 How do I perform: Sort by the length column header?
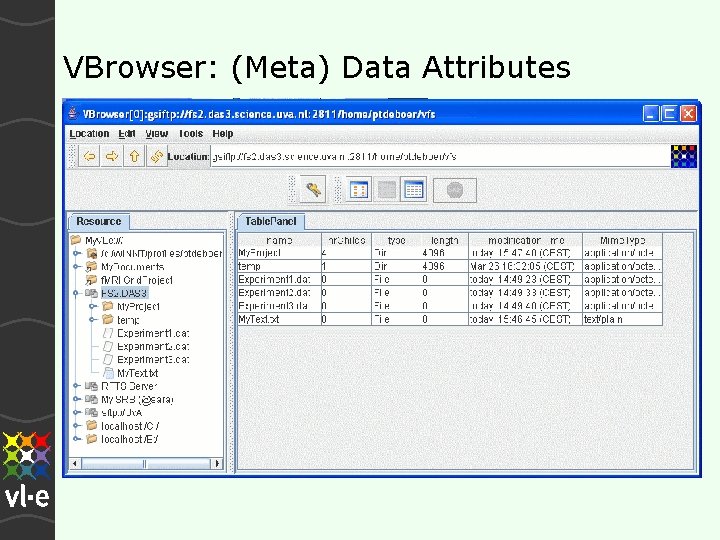(444, 240)
